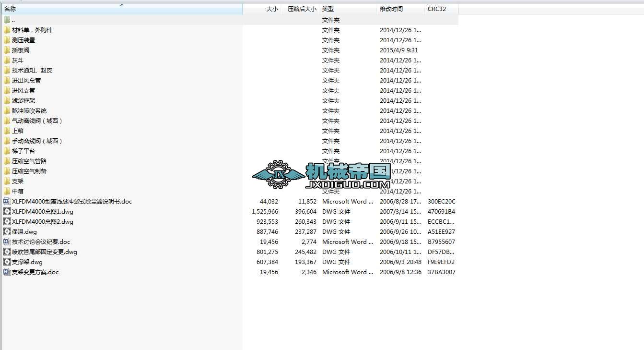The width and height of the screenshot is (644, 350).
Task: Click the Word icon for 支架变更方案.doc
Action: pyautogui.click(x=7, y=272)
